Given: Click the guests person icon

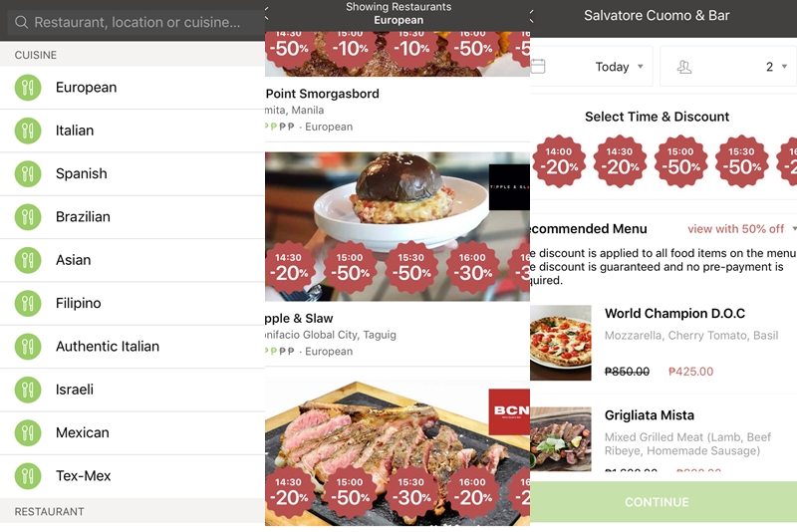Looking at the screenshot, I should click(684, 67).
